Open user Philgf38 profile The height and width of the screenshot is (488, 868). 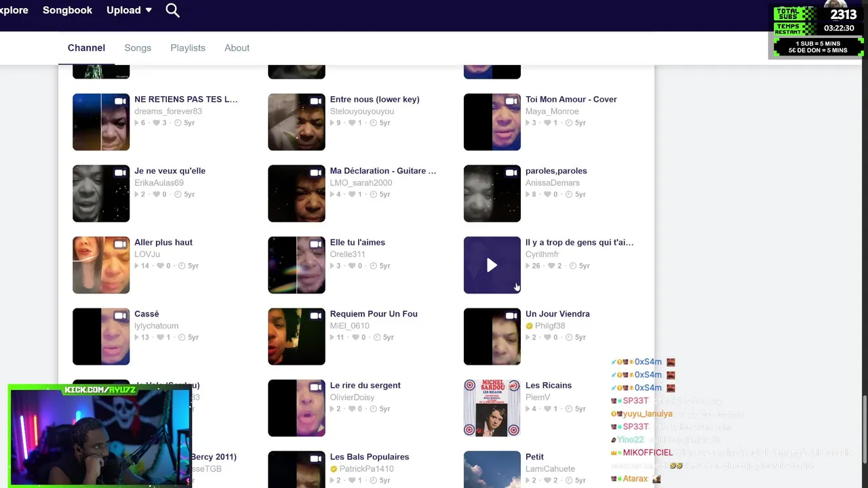click(x=549, y=326)
